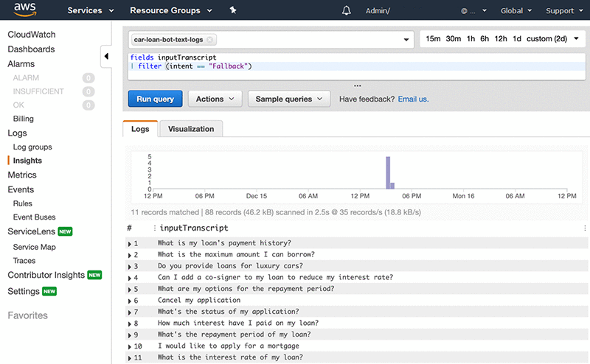Open the Actions dropdown
Screen dimensions: 590x364
pos(215,99)
